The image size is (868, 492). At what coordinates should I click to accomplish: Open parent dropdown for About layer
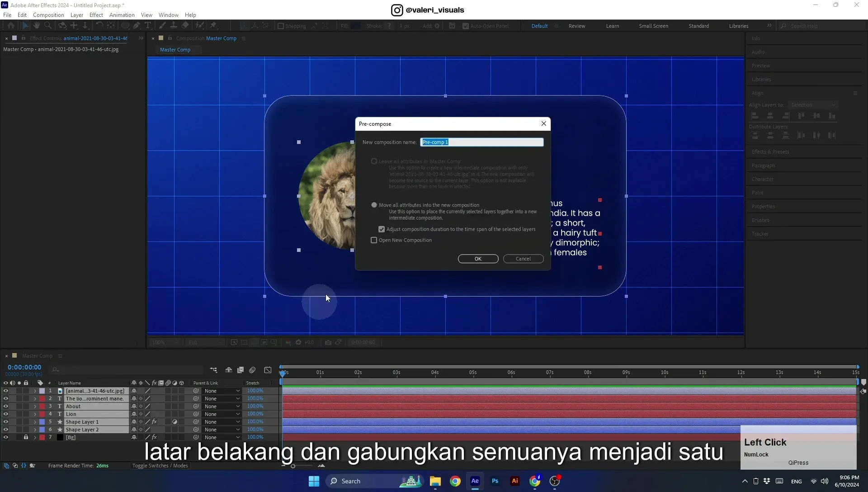pyautogui.click(x=222, y=407)
